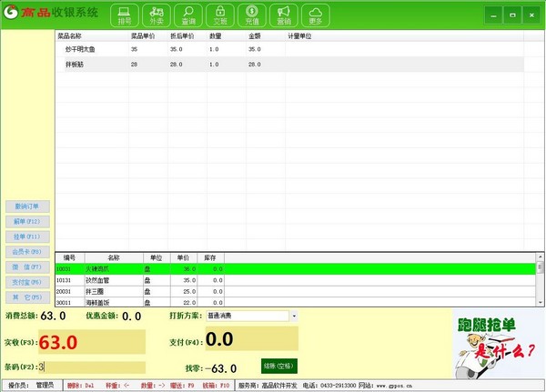Open the 营销 marketing icon
The image size is (546, 392).
click(283, 15)
